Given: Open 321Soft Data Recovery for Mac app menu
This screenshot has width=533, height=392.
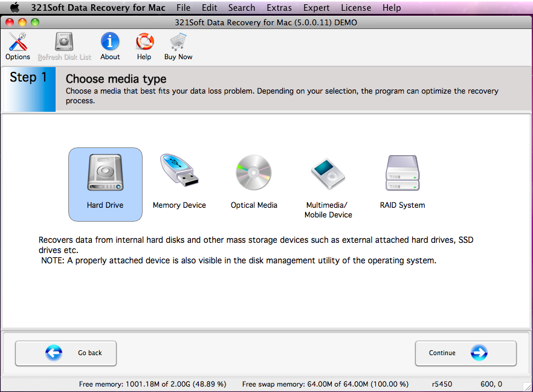Looking at the screenshot, I should pyautogui.click(x=98, y=7).
